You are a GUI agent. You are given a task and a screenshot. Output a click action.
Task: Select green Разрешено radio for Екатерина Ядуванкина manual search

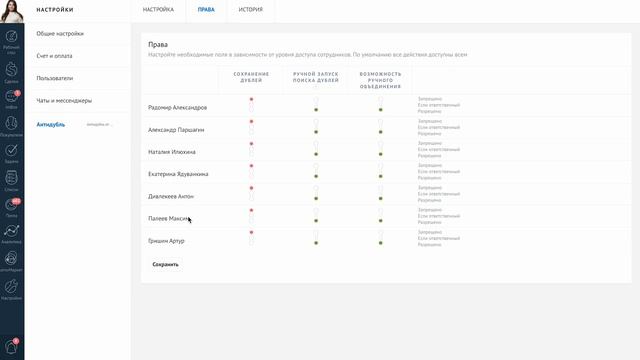(x=316, y=176)
